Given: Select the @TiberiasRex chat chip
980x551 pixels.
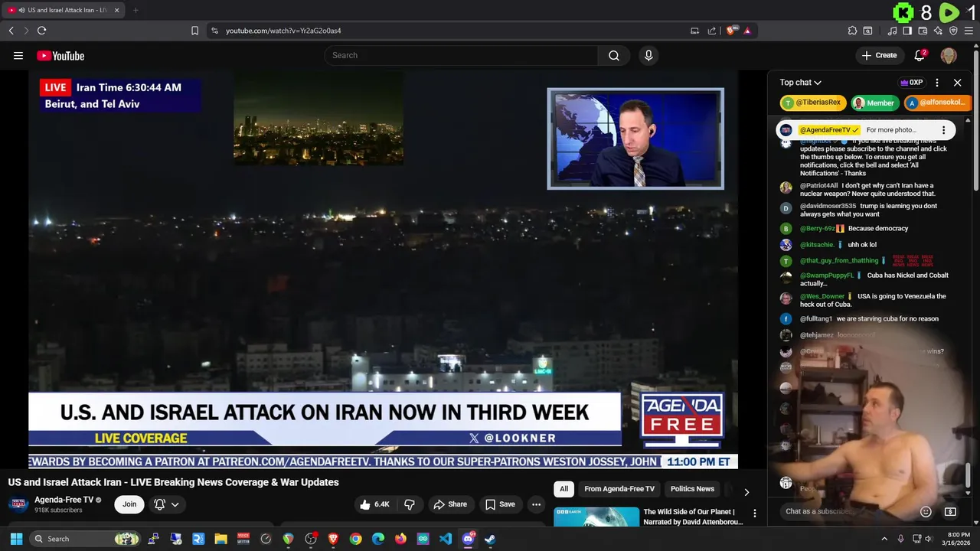Looking at the screenshot, I should [x=813, y=103].
